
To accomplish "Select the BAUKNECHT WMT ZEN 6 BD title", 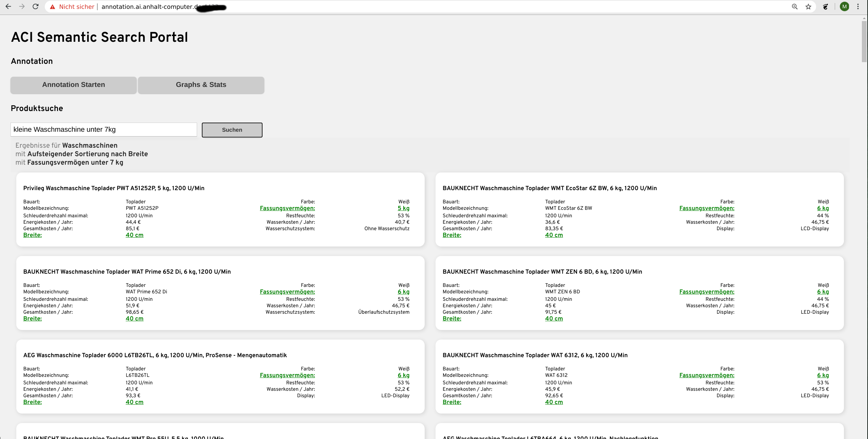I will (542, 272).
